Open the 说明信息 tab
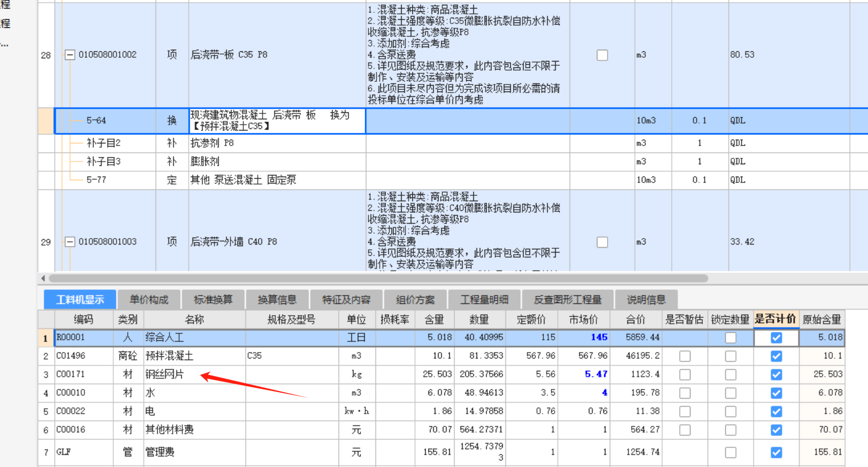This screenshot has width=868, height=467. tap(646, 300)
